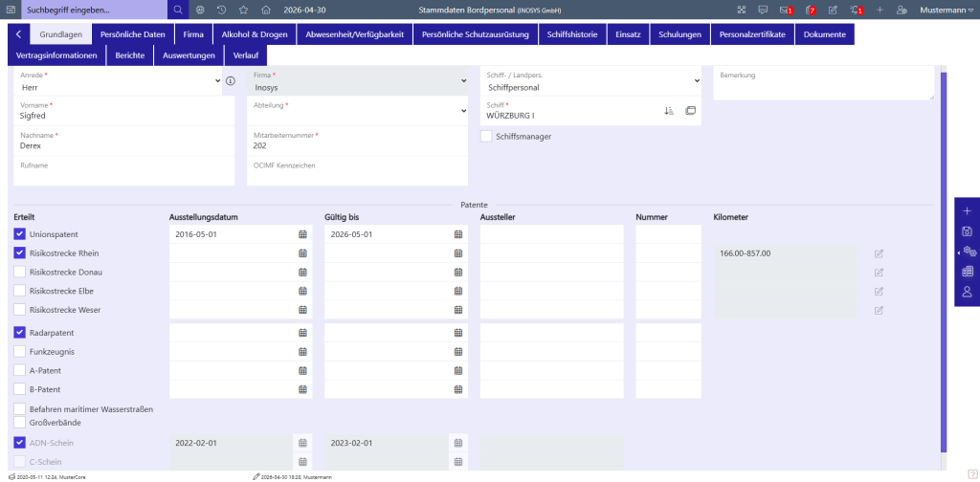The height and width of the screenshot is (482, 980).
Task: Open the Schiff- / Landpers. dropdown
Action: pyautogui.click(x=590, y=81)
